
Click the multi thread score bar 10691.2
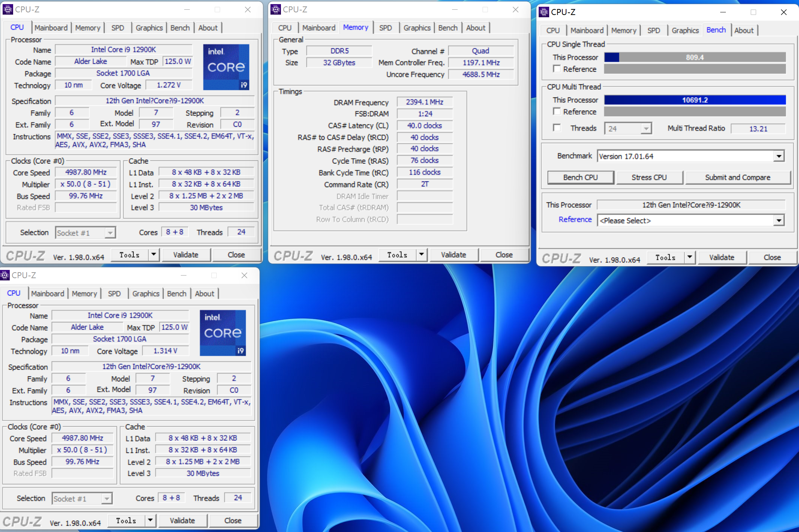695,100
